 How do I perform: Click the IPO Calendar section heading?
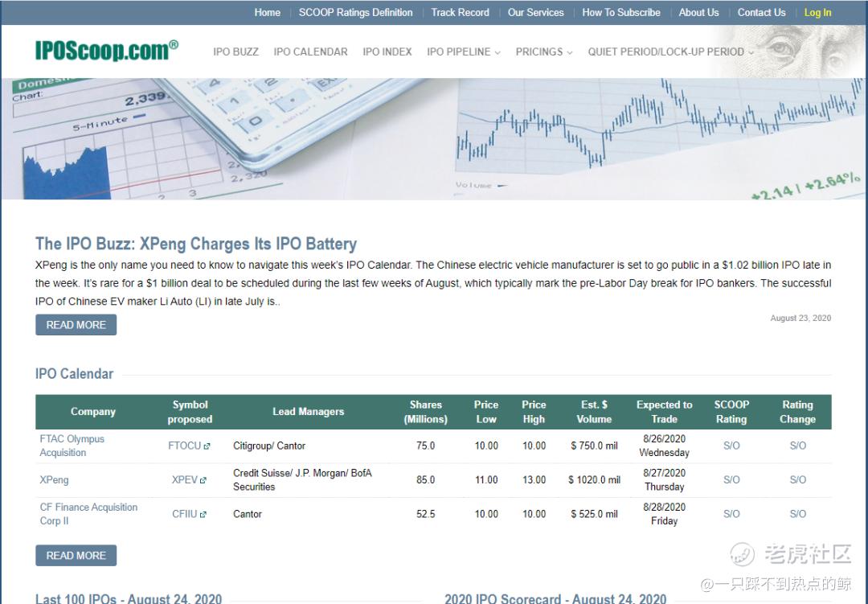point(74,374)
